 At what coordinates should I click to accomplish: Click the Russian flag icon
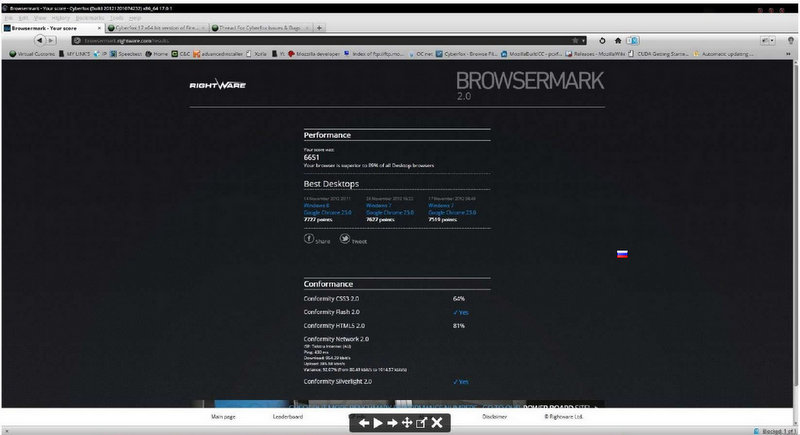(622, 254)
